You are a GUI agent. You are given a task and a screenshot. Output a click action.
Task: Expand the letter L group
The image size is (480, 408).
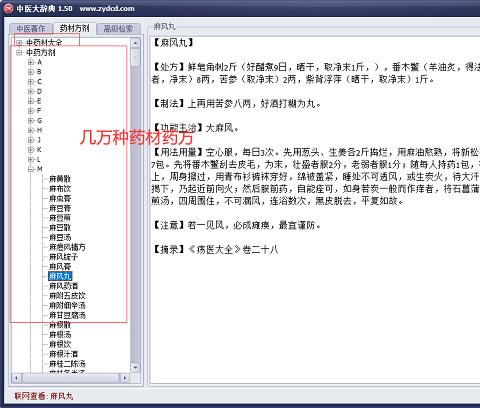31,160
